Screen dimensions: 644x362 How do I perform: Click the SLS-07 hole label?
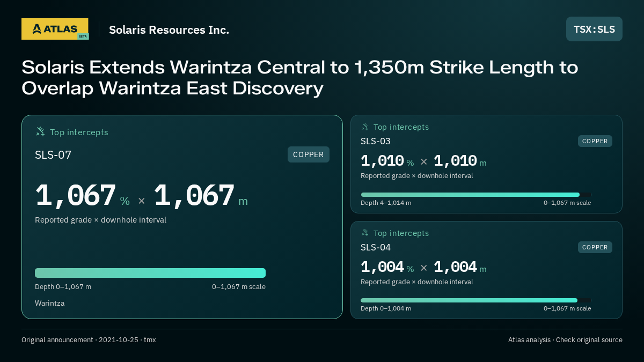pos(53,155)
